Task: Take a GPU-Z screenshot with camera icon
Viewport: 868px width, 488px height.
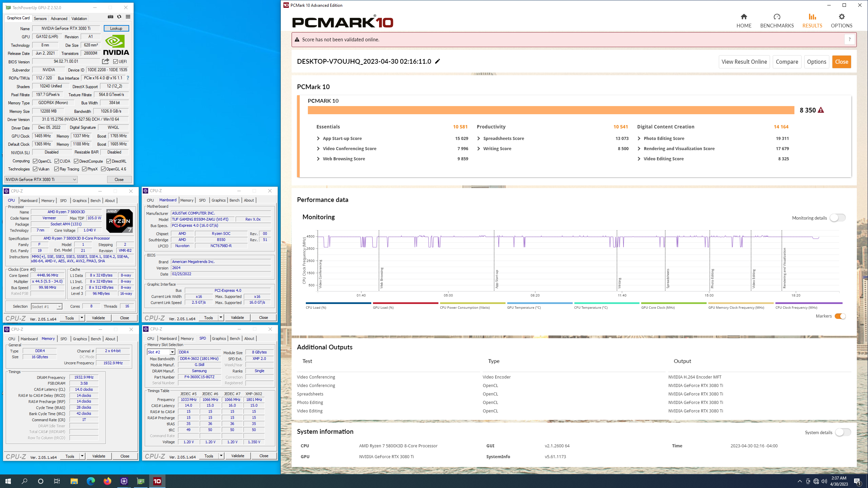Action: [111, 17]
